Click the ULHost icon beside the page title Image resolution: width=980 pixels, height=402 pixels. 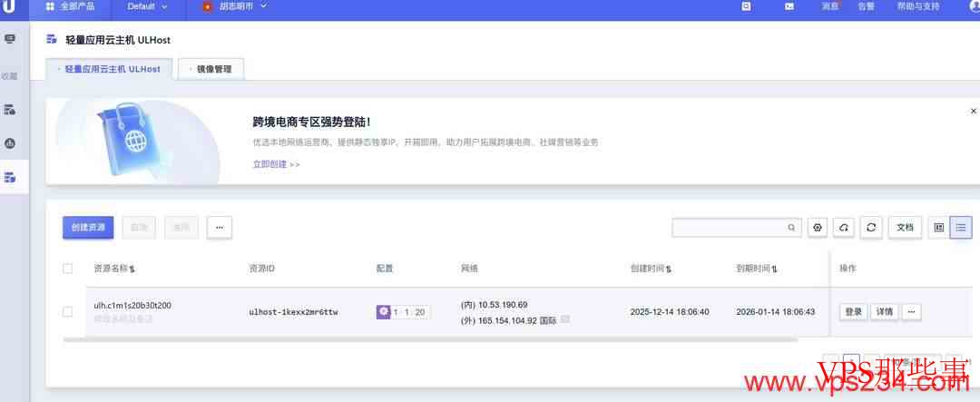click(52, 39)
